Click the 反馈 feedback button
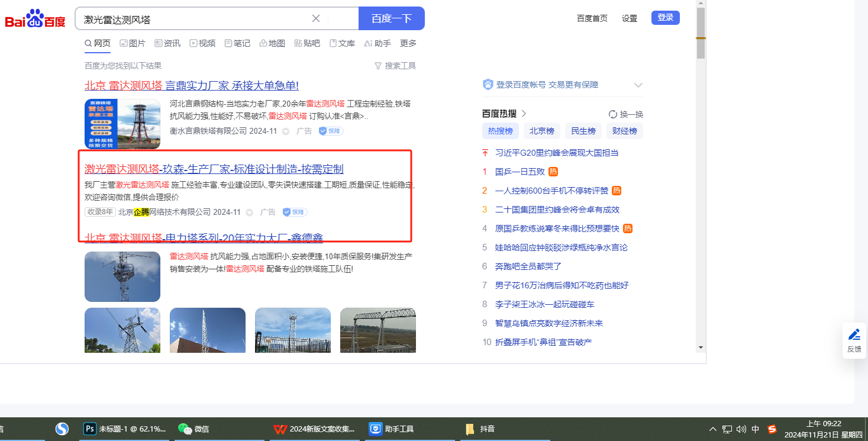Viewport: 868px width, 441px height. tap(854, 340)
